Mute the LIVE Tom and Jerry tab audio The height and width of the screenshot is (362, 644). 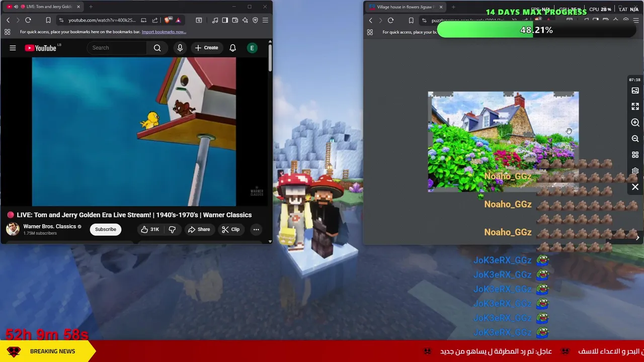pos(16,7)
